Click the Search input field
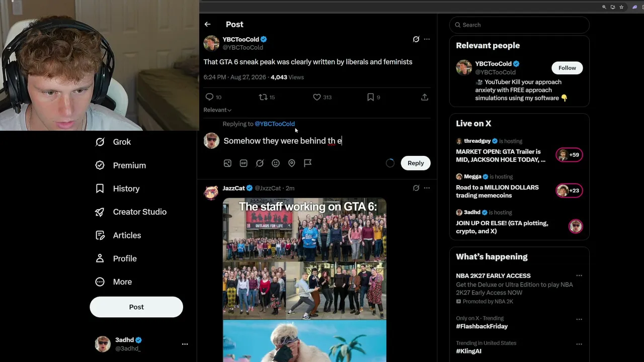This screenshot has width=644, height=362. (519, 25)
